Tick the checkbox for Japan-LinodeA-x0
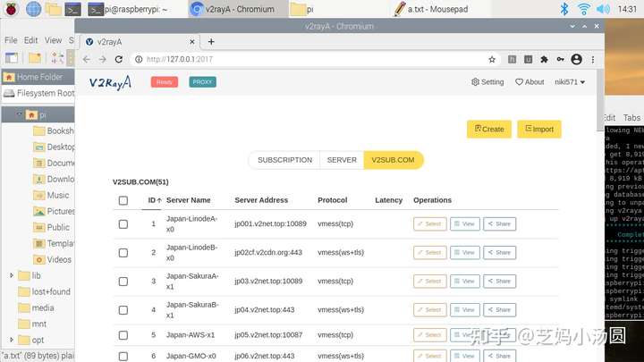The height and width of the screenshot is (362, 644). (123, 224)
